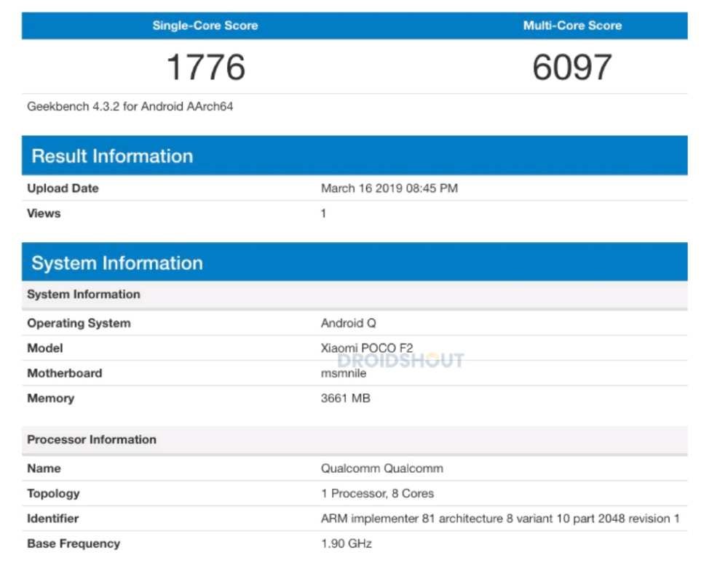
Task: Select the ARM implementer 81 identifier string
Action: click(500, 519)
